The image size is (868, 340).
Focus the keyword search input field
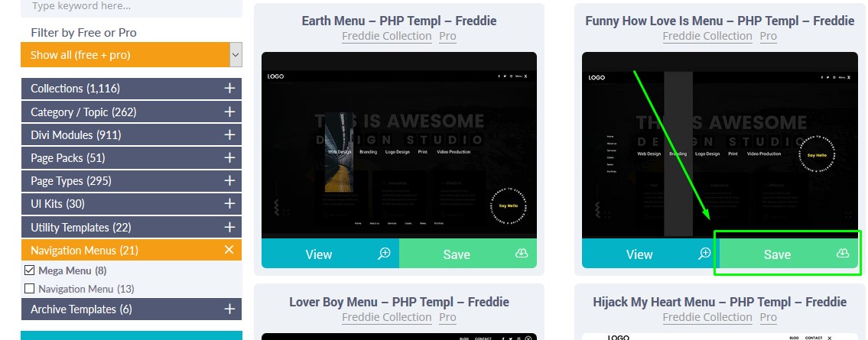point(132,7)
